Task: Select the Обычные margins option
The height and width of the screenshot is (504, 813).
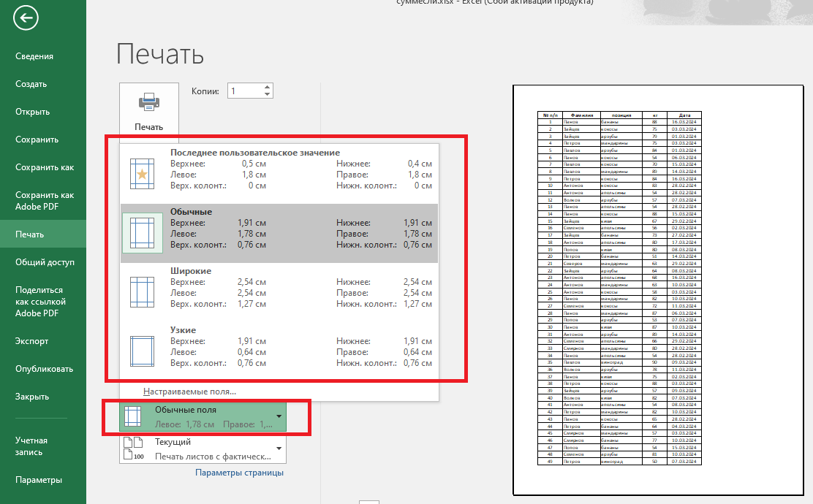Action: [279, 233]
